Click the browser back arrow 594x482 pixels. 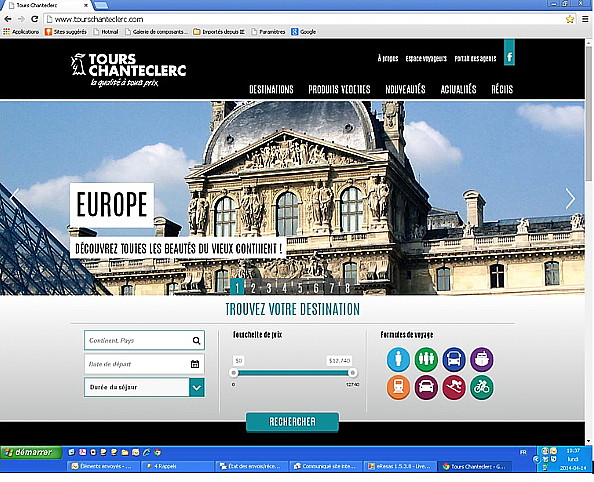(x=8, y=19)
